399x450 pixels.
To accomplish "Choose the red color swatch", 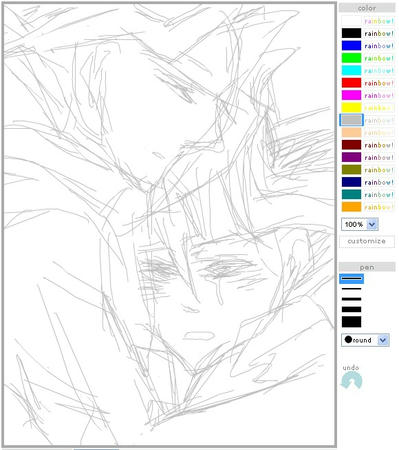I will 351,83.
